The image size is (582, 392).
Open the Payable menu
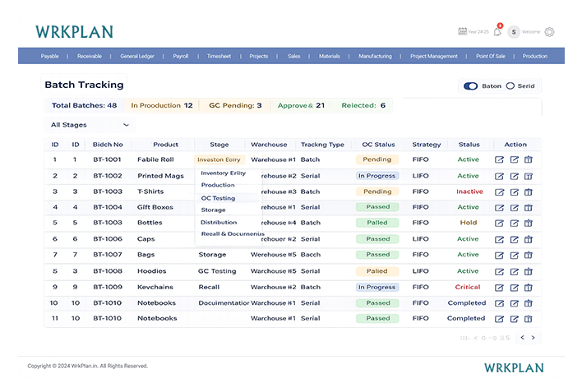(50, 56)
